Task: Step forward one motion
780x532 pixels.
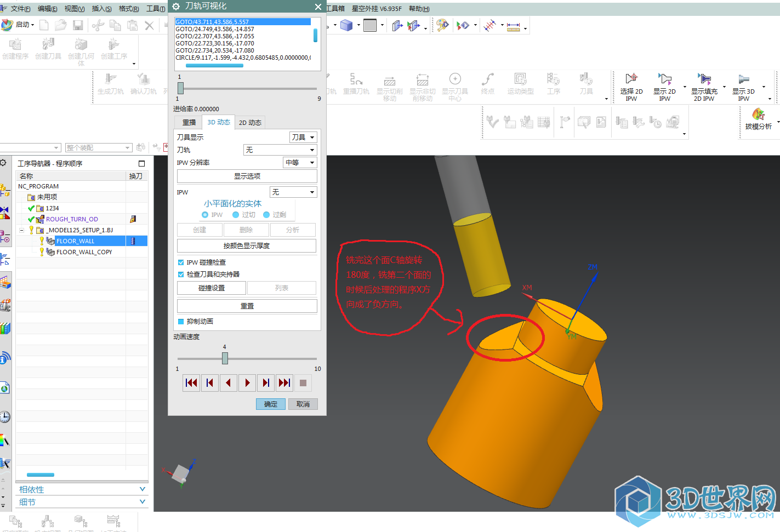Action: pyautogui.click(x=266, y=383)
